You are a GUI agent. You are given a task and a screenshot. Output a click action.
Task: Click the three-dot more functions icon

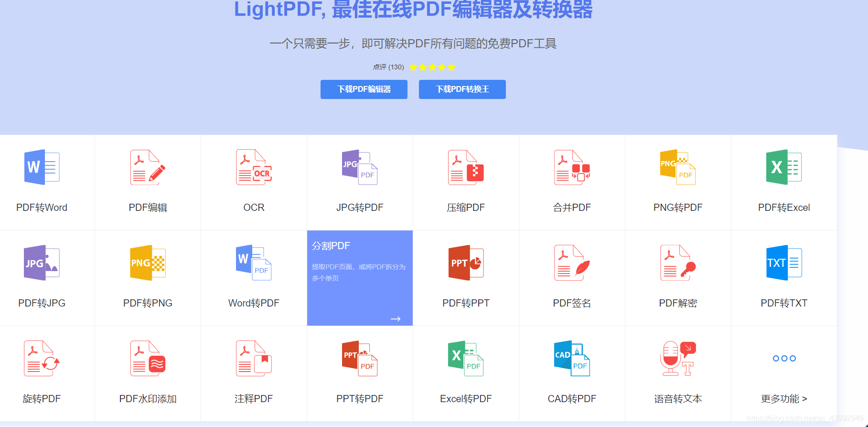click(784, 358)
